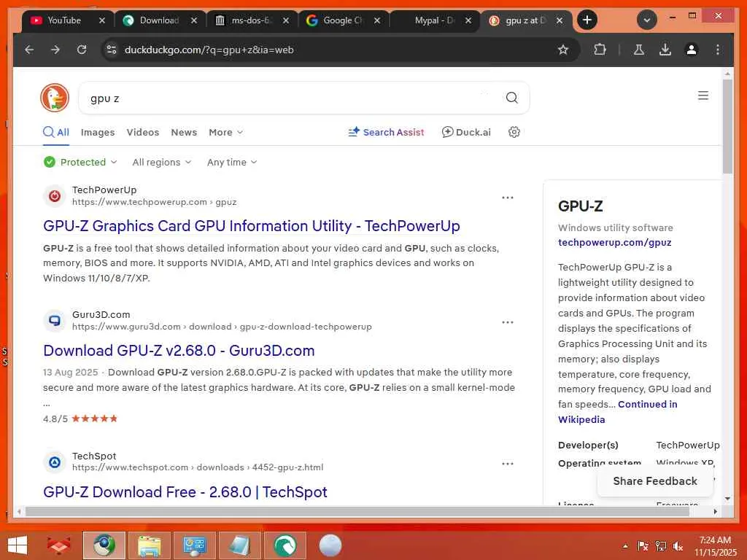Image resolution: width=747 pixels, height=560 pixels.
Task: Show hidden system tray icons
Action: 625,546
